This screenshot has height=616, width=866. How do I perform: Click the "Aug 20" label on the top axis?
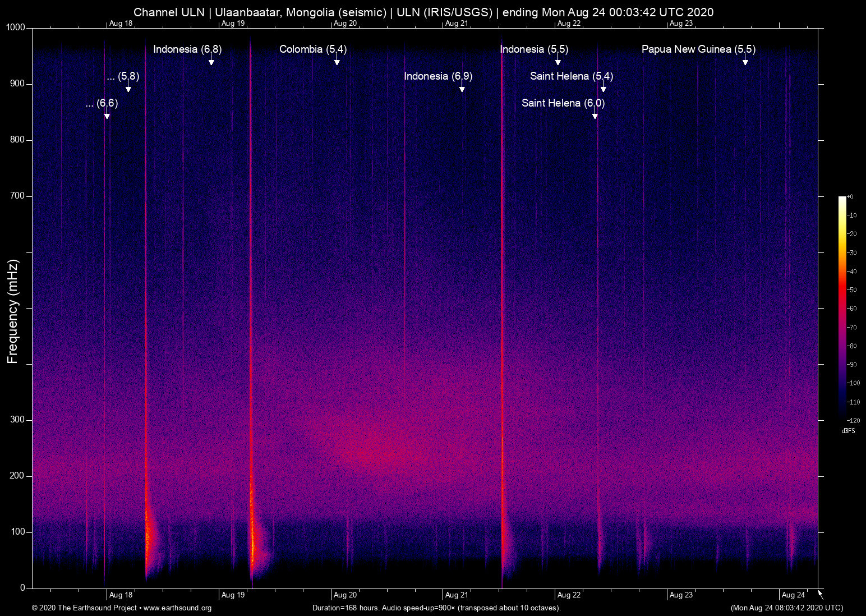coord(346,24)
